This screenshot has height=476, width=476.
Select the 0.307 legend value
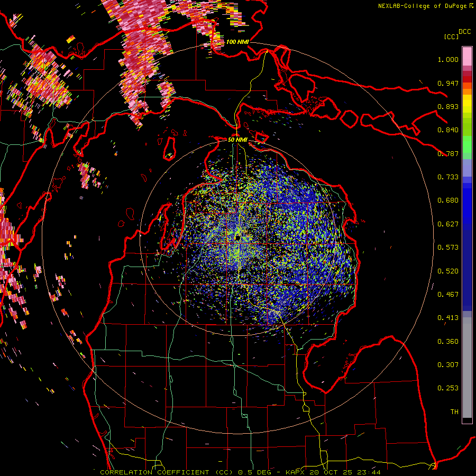(448, 365)
